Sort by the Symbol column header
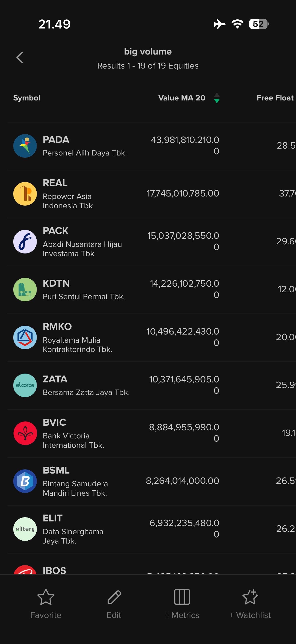 tap(27, 98)
